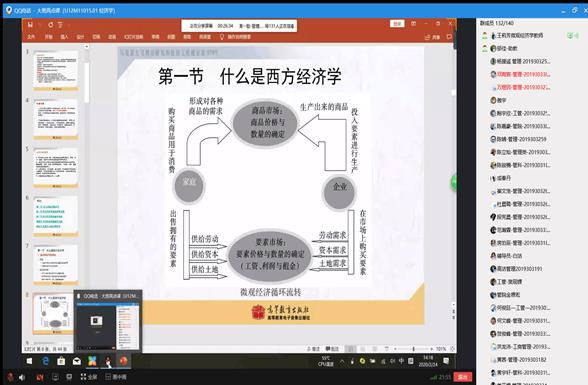Open the 插入 (Insert) ribbon tab
This screenshot has width=588, height=385.
pyautogui.click(x=64, y=37)
